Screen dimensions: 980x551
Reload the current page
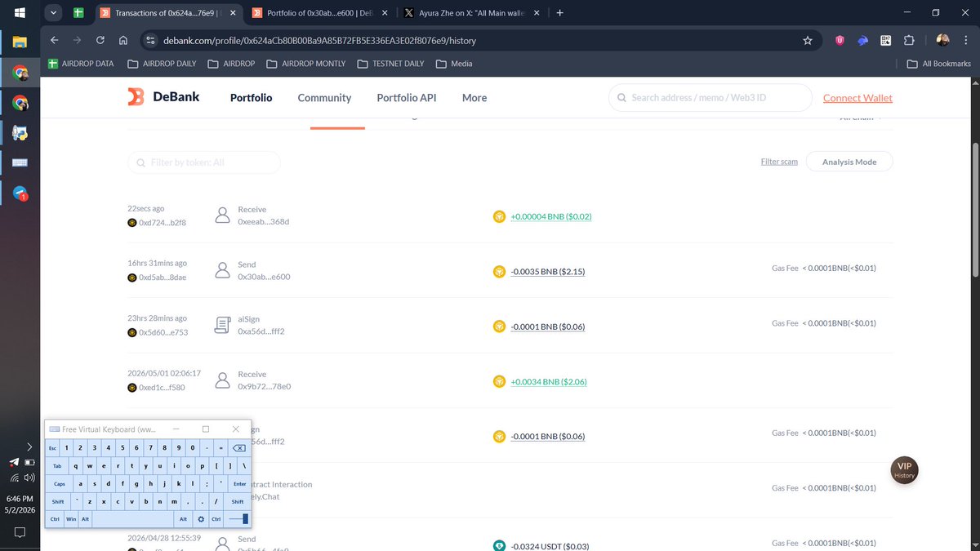click(100, 40)
